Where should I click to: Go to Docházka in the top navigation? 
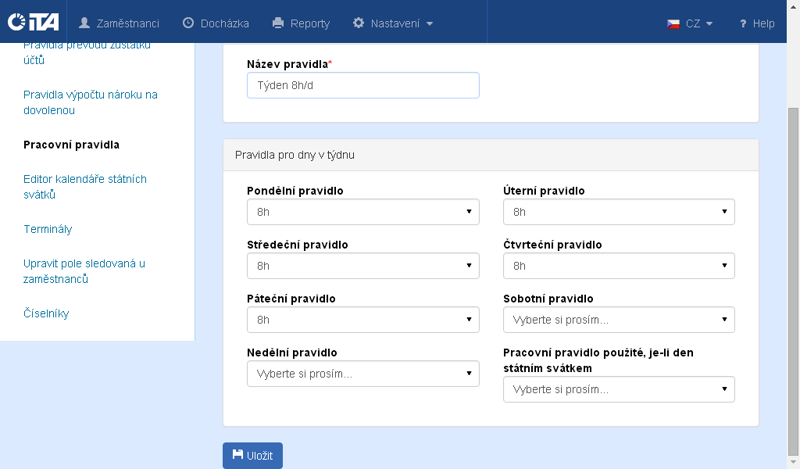click(215, 22)
